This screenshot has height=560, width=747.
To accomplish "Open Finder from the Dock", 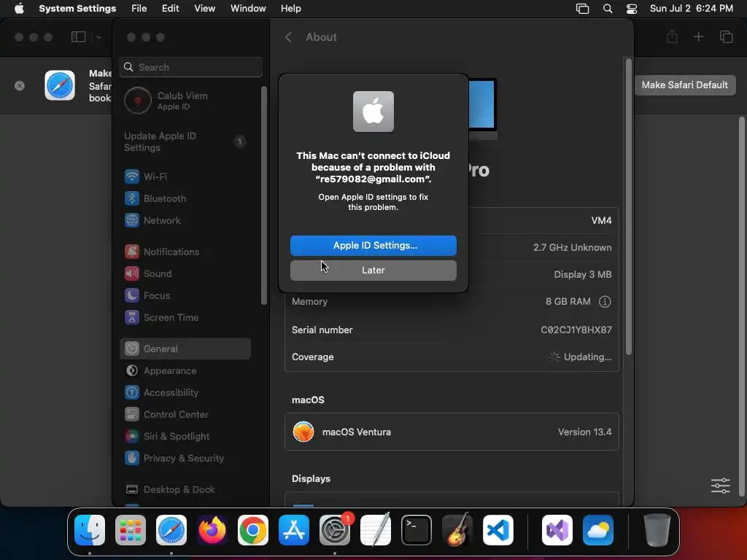I will point(90,530).
